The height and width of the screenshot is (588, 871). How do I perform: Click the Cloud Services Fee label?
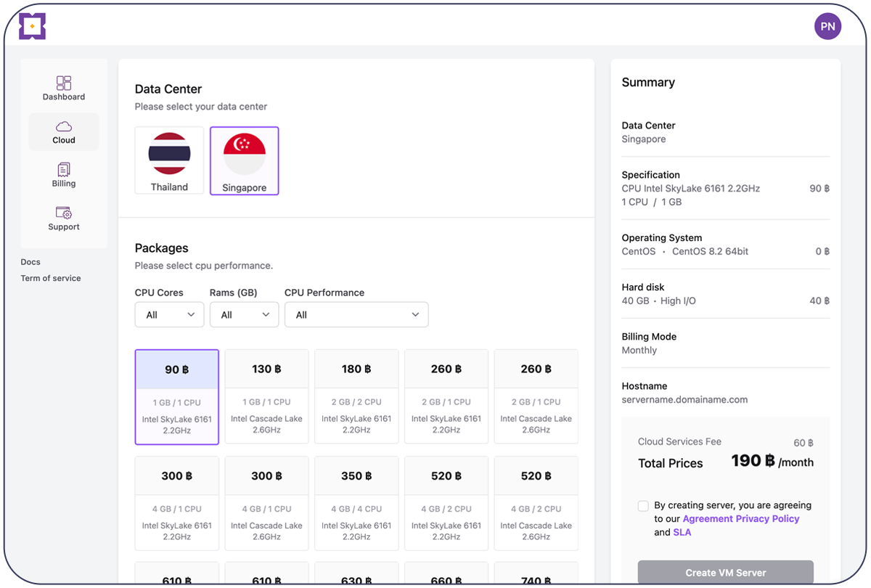tap(679, 441)
